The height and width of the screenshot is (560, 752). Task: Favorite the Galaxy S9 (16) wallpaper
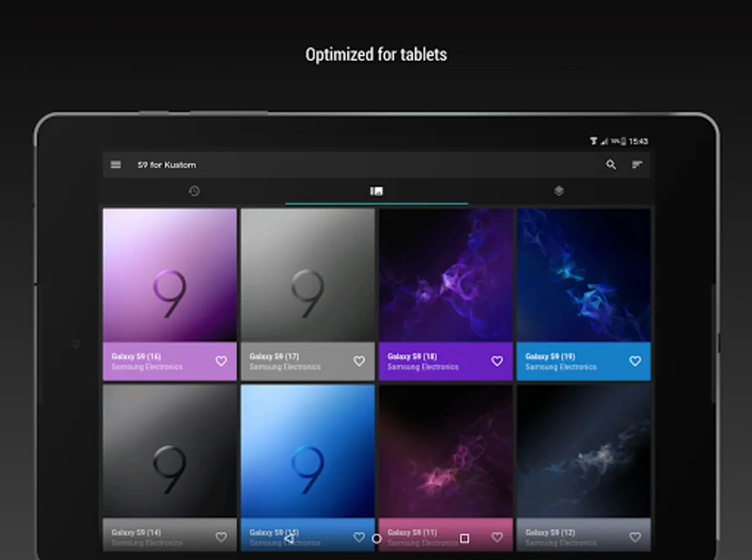(x=221, y=361)
